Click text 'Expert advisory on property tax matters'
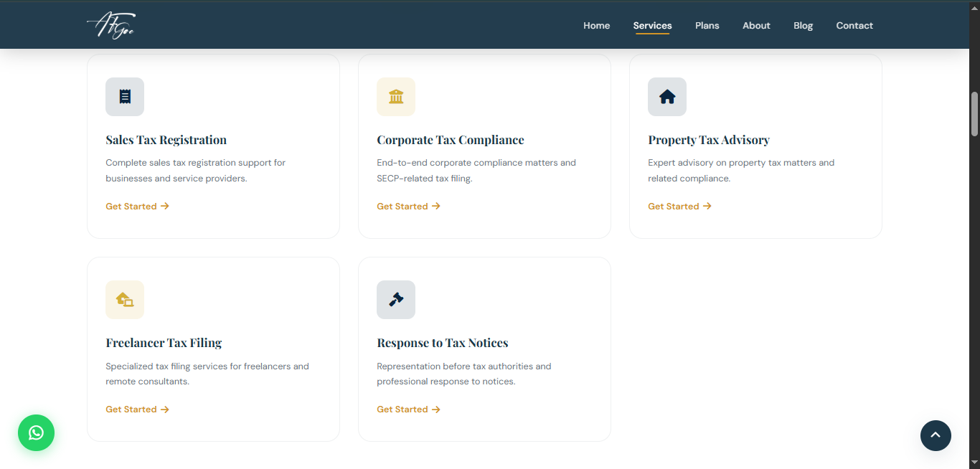The width and height of the screenshot is (980, 469). (x=731, y=163)
